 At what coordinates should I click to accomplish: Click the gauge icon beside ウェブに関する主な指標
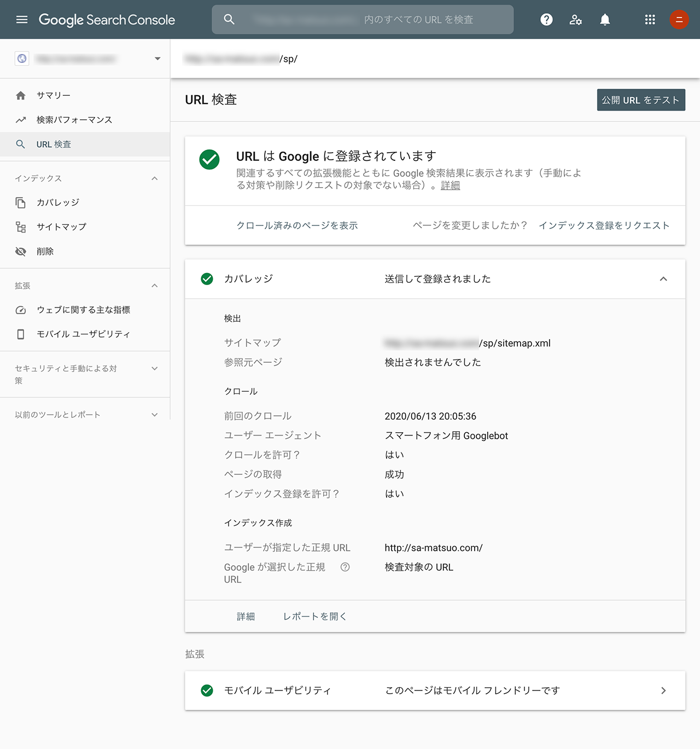(x=21, y=310)
